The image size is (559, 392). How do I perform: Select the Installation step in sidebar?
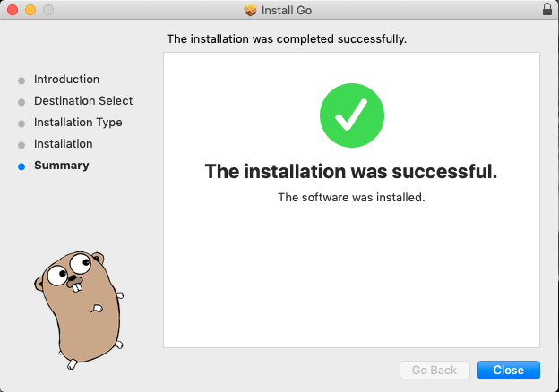64,144
